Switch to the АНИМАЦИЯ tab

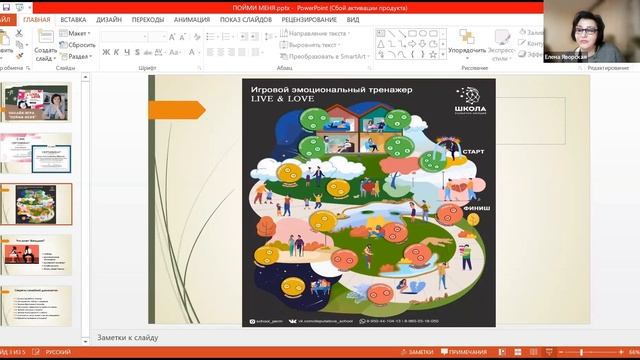192,20
